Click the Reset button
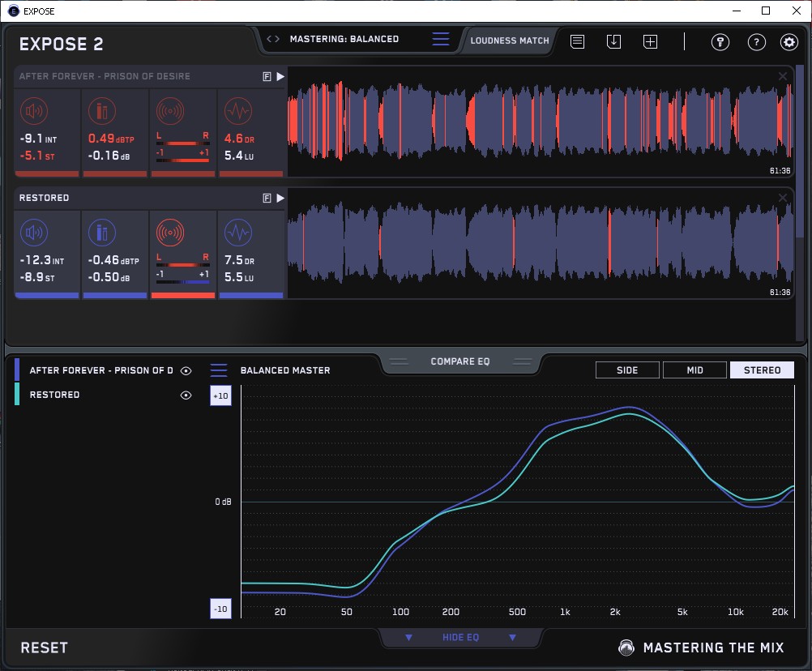 [45, 647]
